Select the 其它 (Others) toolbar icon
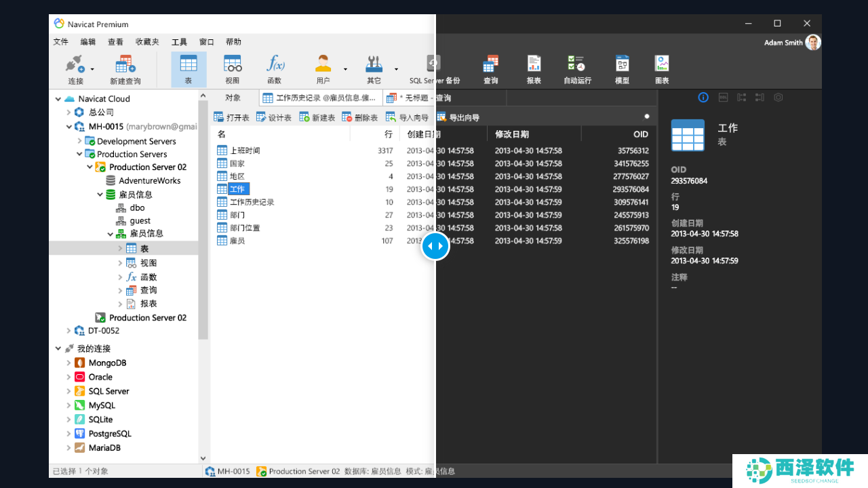The width and height of the screenshot is (868, 488). (374, 64)
